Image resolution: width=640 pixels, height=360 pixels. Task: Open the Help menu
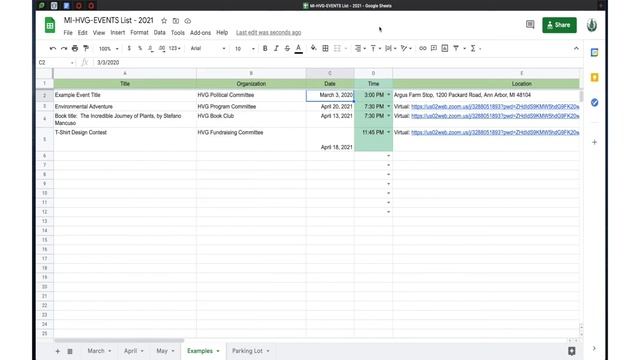[x=222, y=33]
